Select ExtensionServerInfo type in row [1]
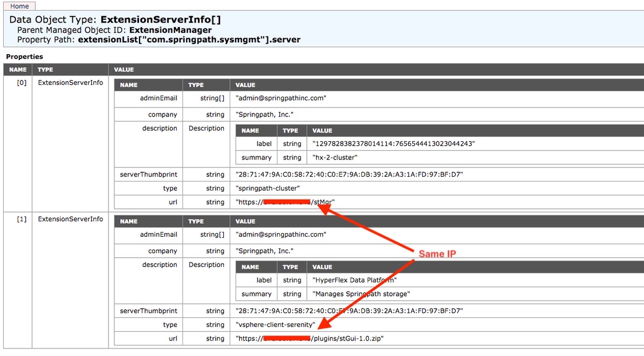This screenshot has width=644, height=356. (x=70, y=219)
